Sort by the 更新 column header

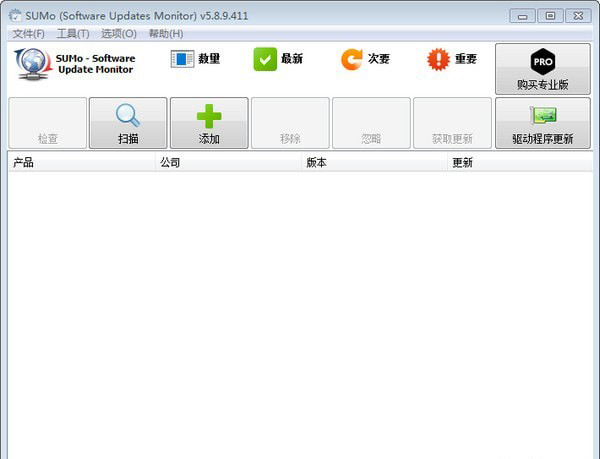(x=520, y=163)
